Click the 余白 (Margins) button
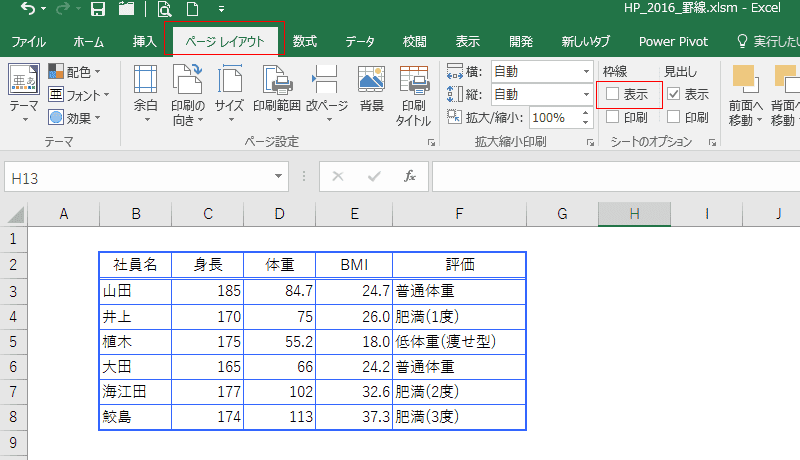The image size is (800, 460). click(x=145, y=95)
